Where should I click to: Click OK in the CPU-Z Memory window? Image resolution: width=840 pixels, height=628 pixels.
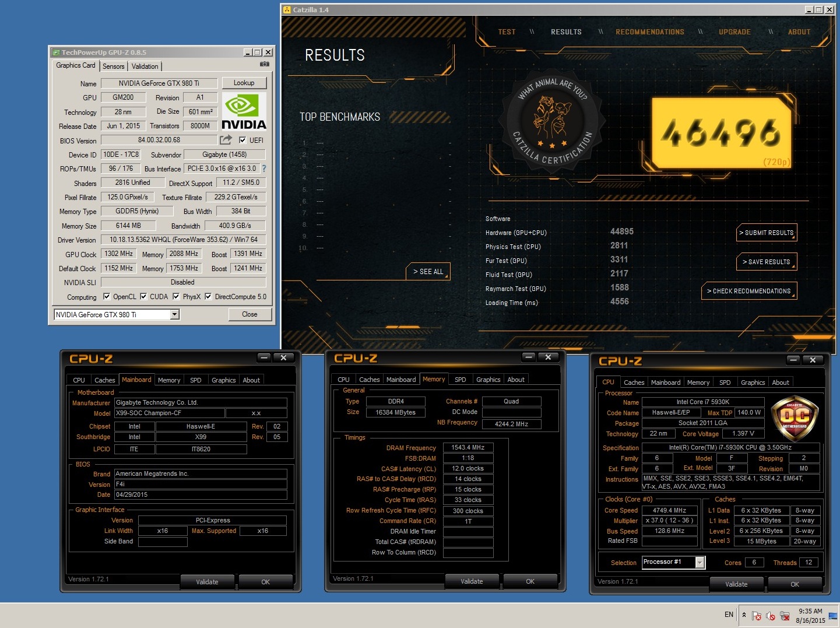pos(530,581)
